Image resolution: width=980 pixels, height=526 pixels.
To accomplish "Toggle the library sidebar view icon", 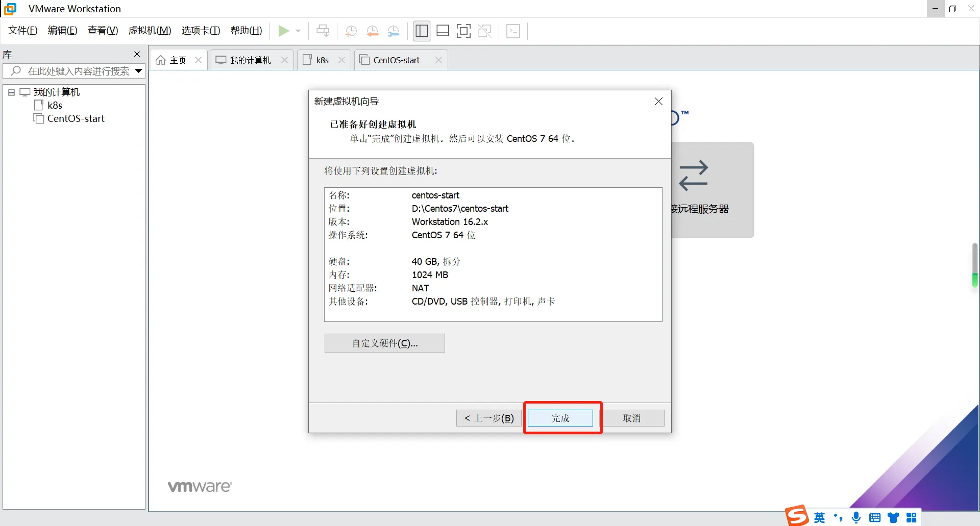I will point(422,31).
